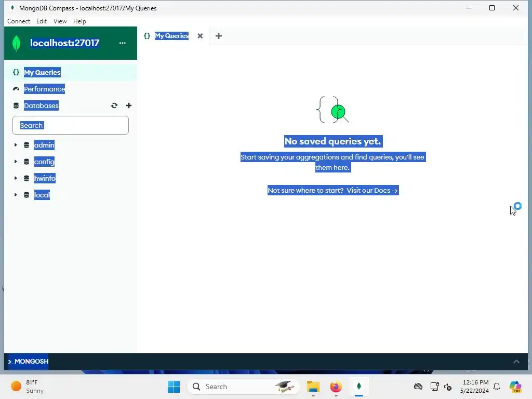Select the config database
The height and width of the screenshot is (399, 532).
(45, 162)
